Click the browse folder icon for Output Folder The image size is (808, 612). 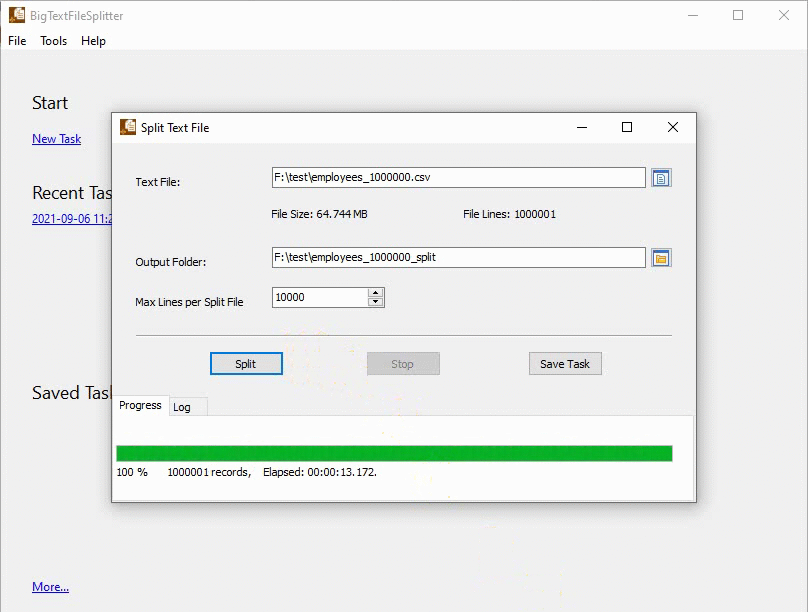coord(661,257)
